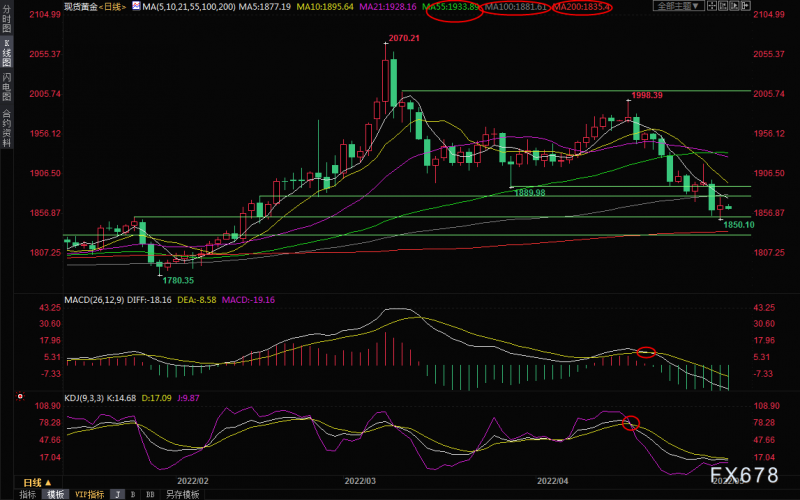Click the left axis 2055.37 price label
The height and width of the screenshot is (500, 800).
coord(45,54)
